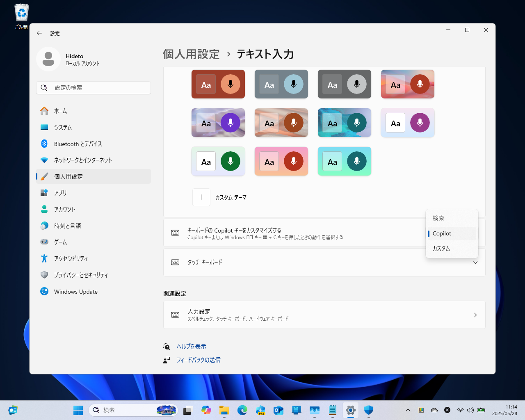The image size is (525, 420).
Task: Click the ヘルプを表示 link
Action: pos(191,346)
